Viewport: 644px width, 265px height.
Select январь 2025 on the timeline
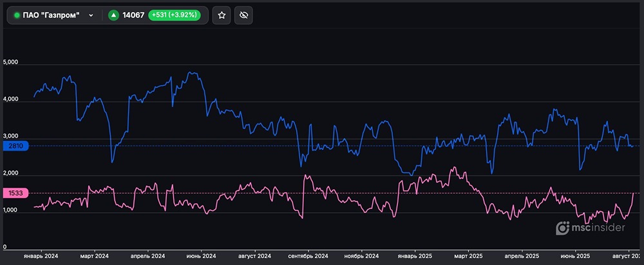tap(416, 255)
